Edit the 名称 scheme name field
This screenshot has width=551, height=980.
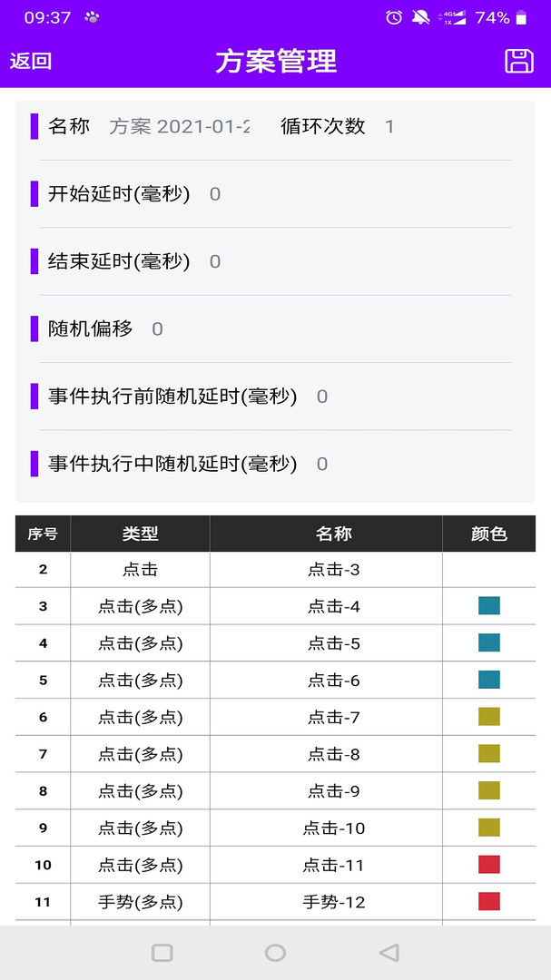(180, 126)
